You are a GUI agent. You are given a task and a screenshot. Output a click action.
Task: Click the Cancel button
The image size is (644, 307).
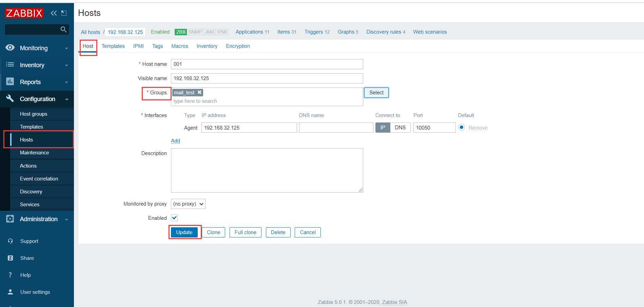point(308,232)
